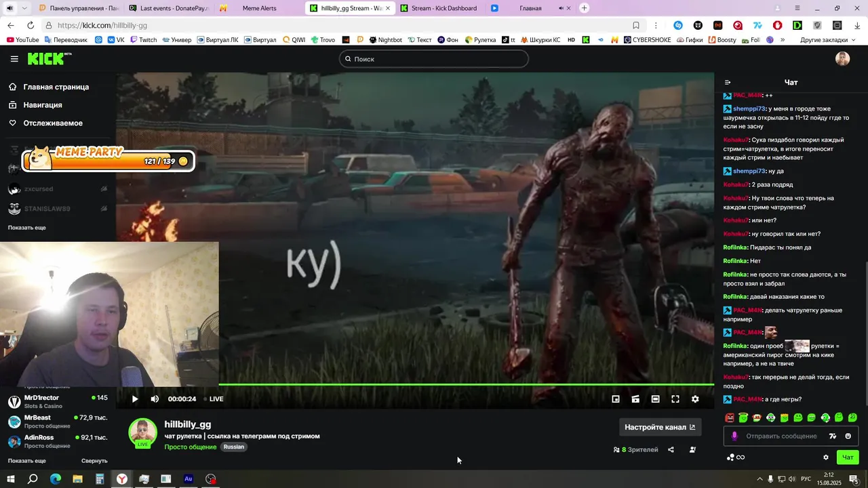Mute the stream volume speaker icon
868x488 pixels.
(x=155, y=399)
